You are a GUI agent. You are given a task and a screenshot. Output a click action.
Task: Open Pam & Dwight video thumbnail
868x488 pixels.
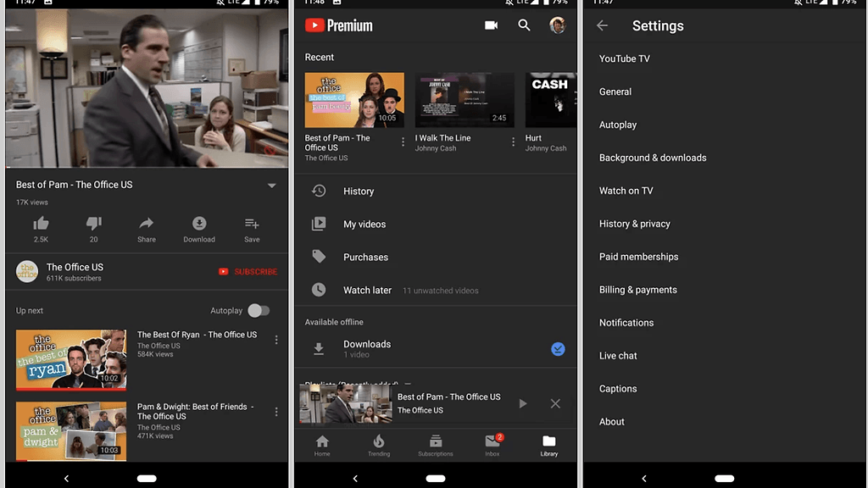71,431
